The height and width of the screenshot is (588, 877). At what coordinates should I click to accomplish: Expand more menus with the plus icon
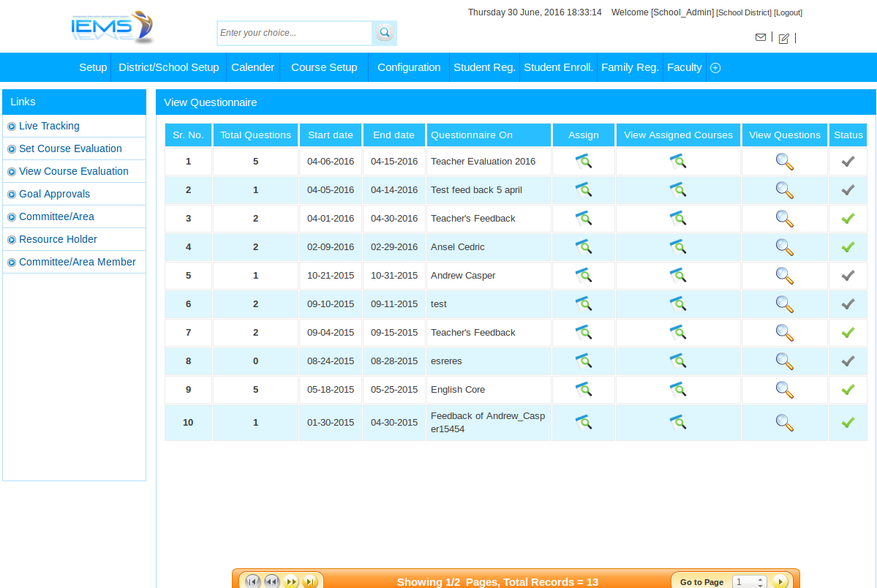point(715,68)
